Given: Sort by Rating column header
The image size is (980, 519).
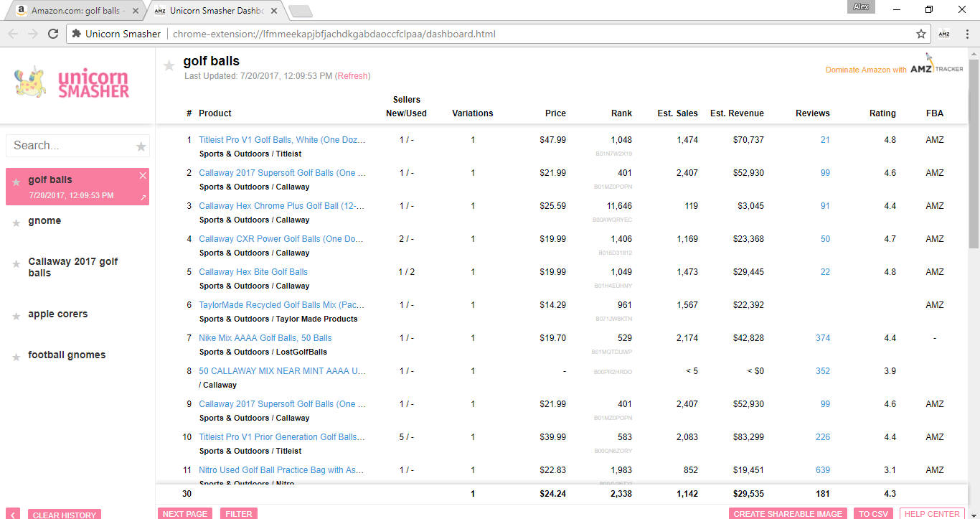Looking at the screenshot, I should (x=882, y=113).
